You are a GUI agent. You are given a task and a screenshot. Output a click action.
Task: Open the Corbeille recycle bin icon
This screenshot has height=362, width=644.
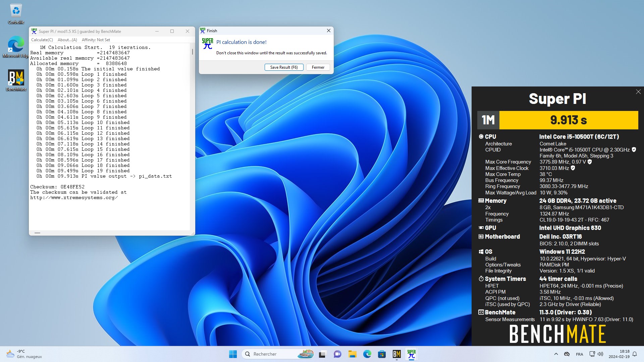[16, 14]
